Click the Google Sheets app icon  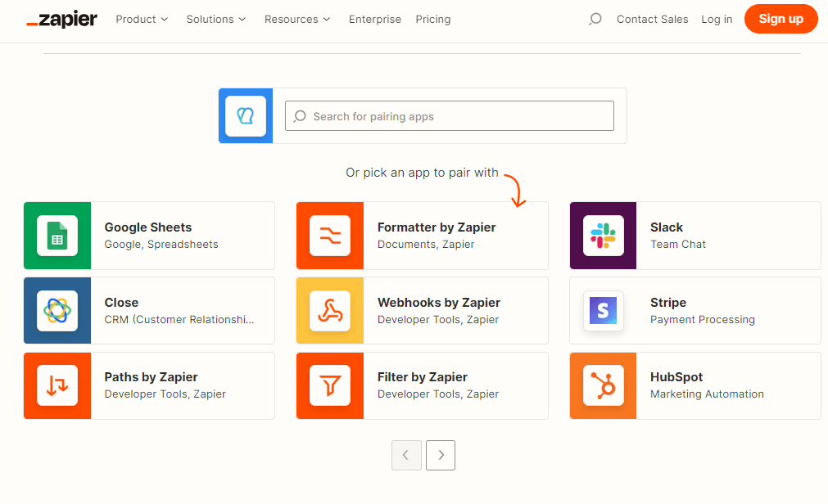57,236
